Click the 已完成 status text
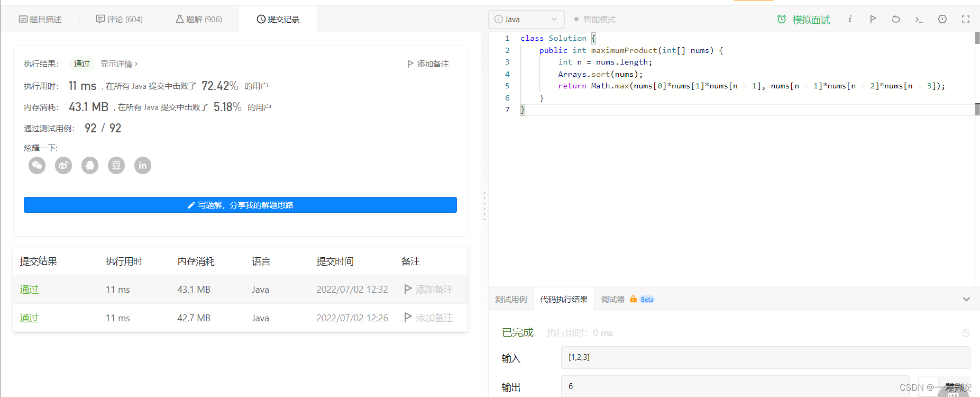 [518, 332]
